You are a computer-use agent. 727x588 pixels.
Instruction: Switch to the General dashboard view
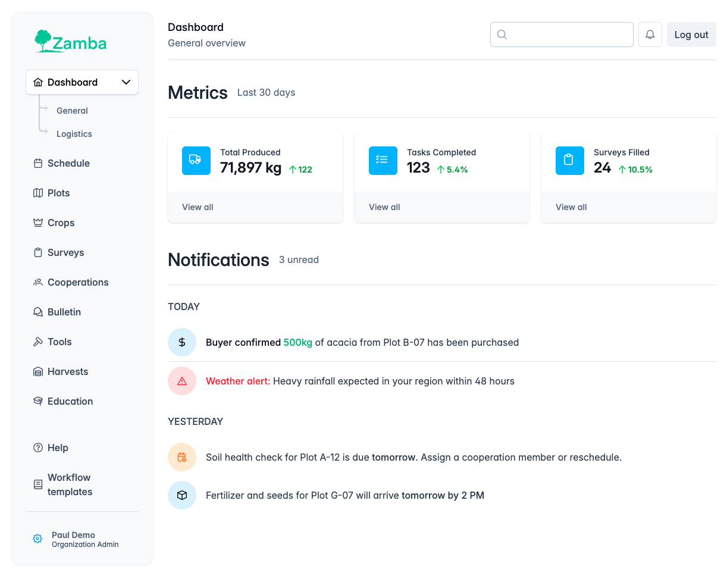pyautogui.click(x=72, y=111)
